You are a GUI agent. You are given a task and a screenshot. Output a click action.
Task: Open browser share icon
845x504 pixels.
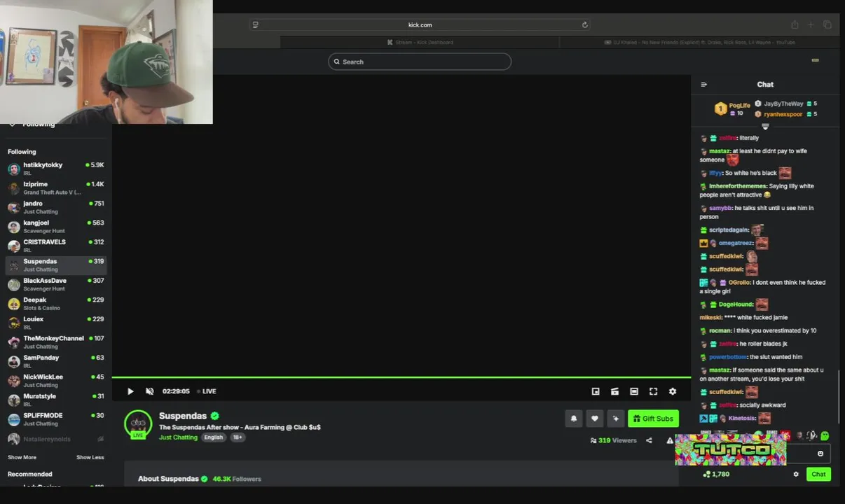pyautogui.click(x=795, y=24)
